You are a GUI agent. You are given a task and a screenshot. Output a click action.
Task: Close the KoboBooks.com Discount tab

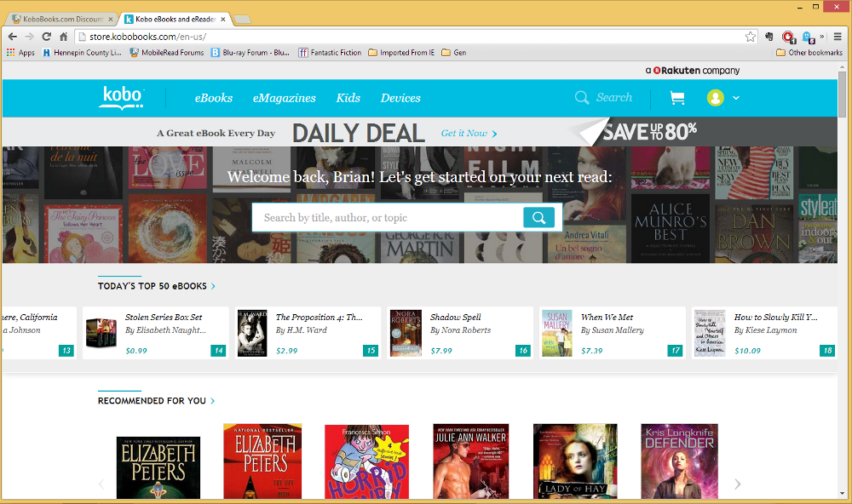pos(111,19)
